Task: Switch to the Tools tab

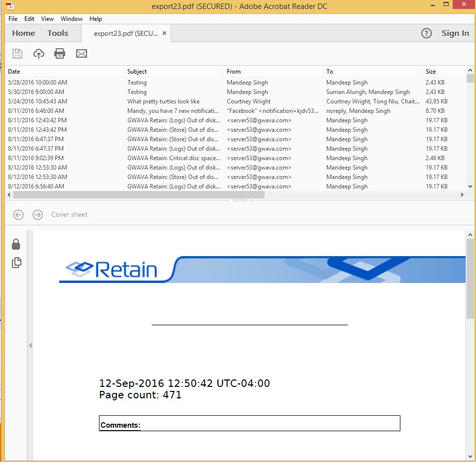Action: point(58,33)
